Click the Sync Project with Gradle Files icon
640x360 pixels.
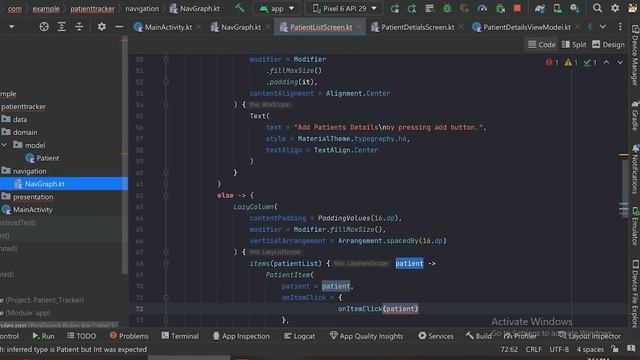pos(540,8)
